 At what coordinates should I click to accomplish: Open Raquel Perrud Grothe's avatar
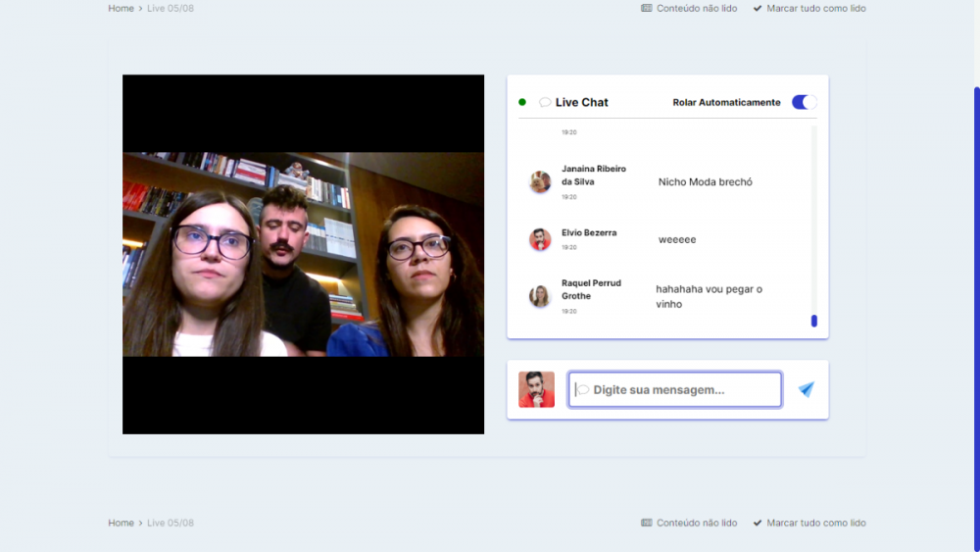coord(540,296)
